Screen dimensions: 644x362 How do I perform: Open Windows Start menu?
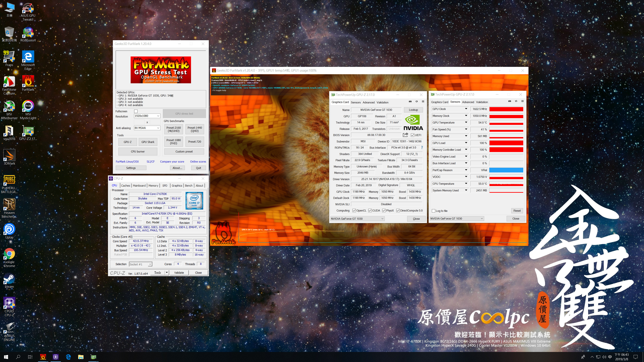(x=6, y=357)
